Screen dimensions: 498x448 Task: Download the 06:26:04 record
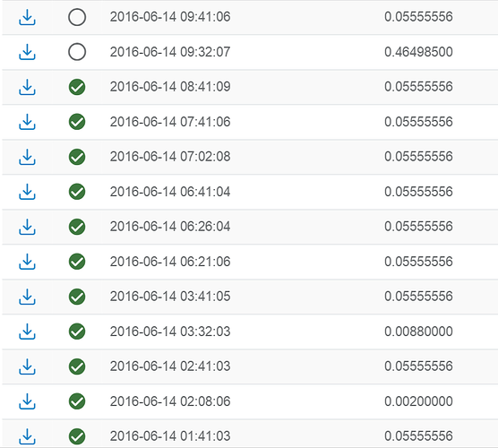[27, 227]
